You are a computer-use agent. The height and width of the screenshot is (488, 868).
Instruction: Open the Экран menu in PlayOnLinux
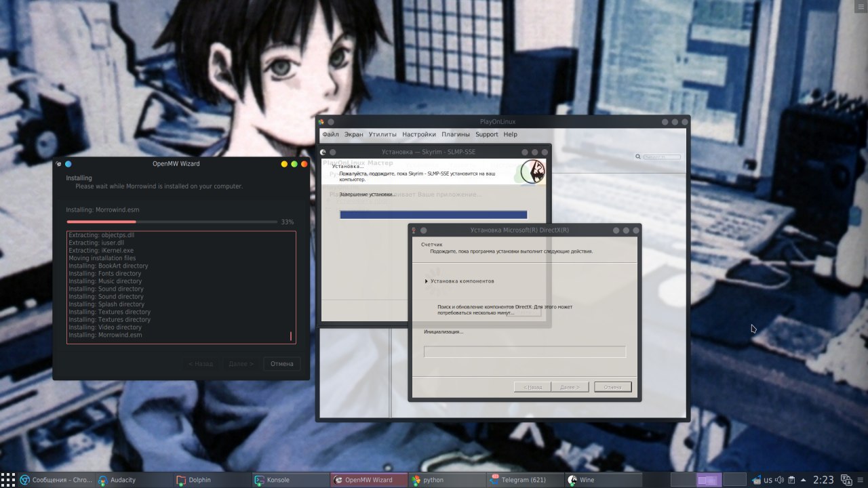(x=353, y=134)
